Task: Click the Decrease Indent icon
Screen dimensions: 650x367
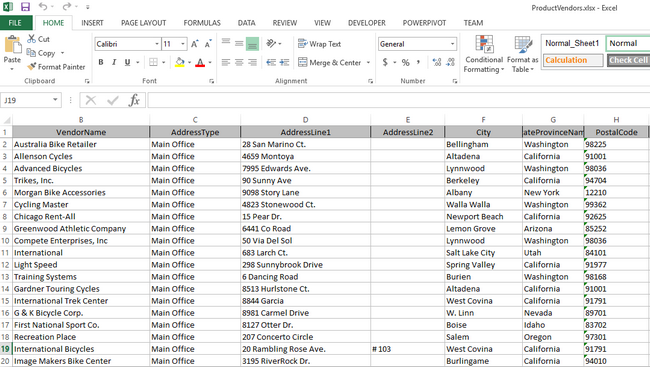Action: [x=271, y=62]
